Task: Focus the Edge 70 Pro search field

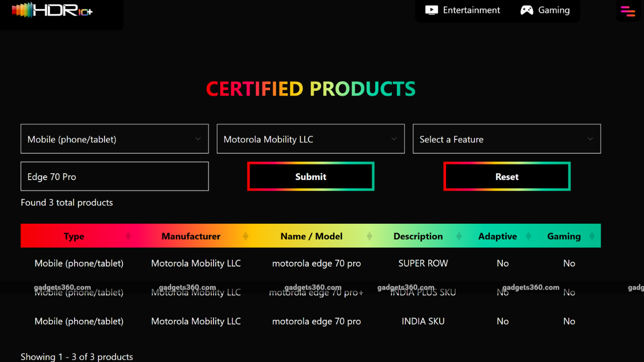Action: click(x=114, y=176)
